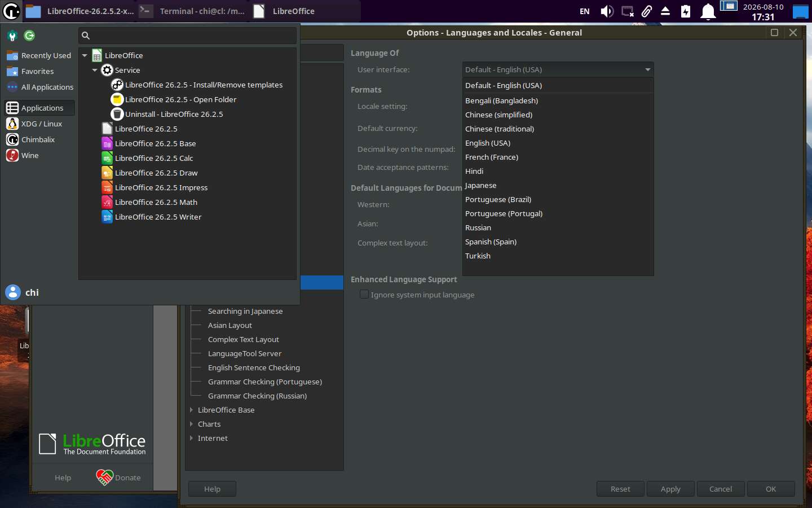812x508 pixels.
Task: Click the app menu search field
Action: tap(187, 36)
